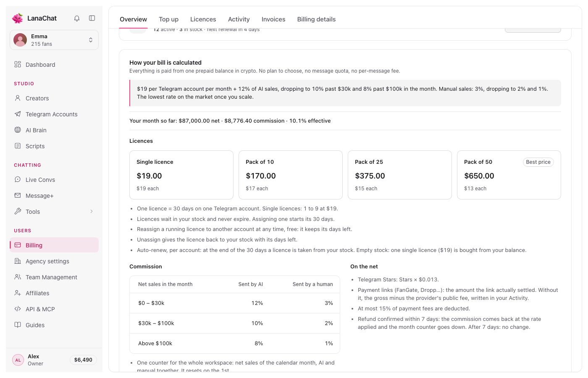Click the "Sent by AI" column header

click(x=251, y=284)
